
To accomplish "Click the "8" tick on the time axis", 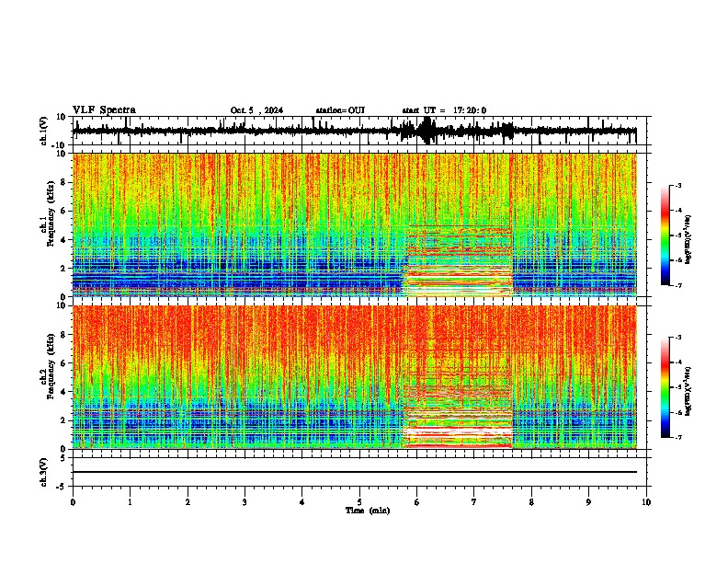I will 531,502.
